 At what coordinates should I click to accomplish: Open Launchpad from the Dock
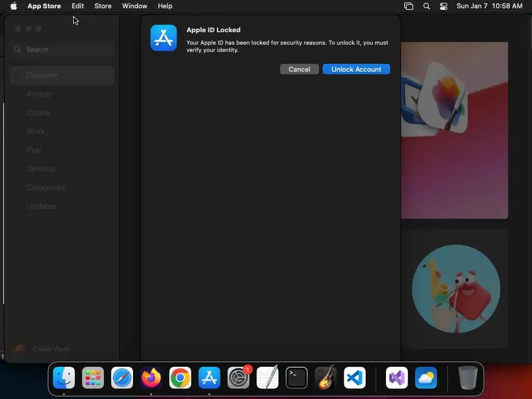[93, 378]
